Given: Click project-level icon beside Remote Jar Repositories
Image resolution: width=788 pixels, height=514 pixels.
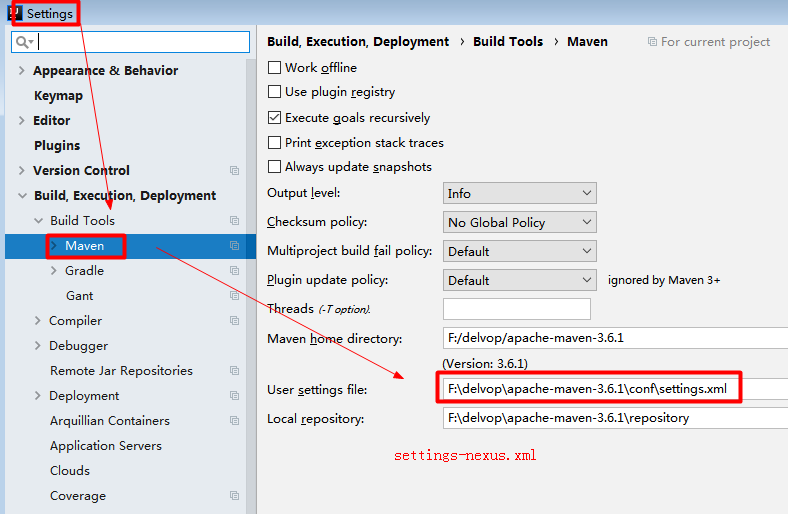Looking at the screenshot, I should [x=234, y=371].
